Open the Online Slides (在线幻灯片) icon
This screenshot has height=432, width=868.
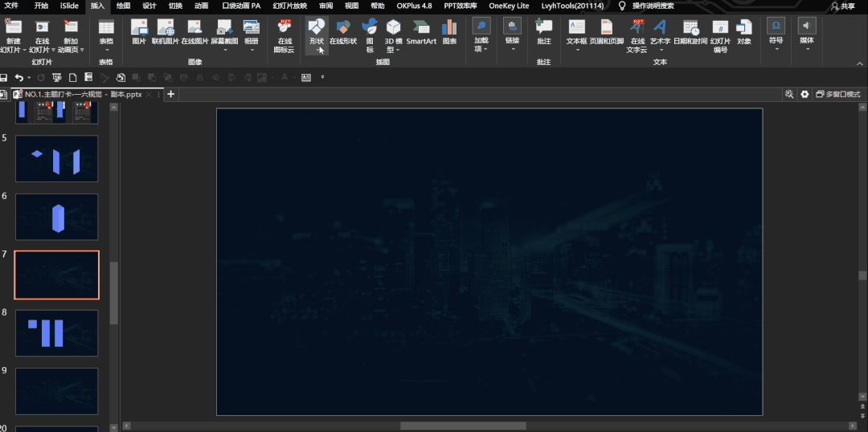click(x=42, y=26)
